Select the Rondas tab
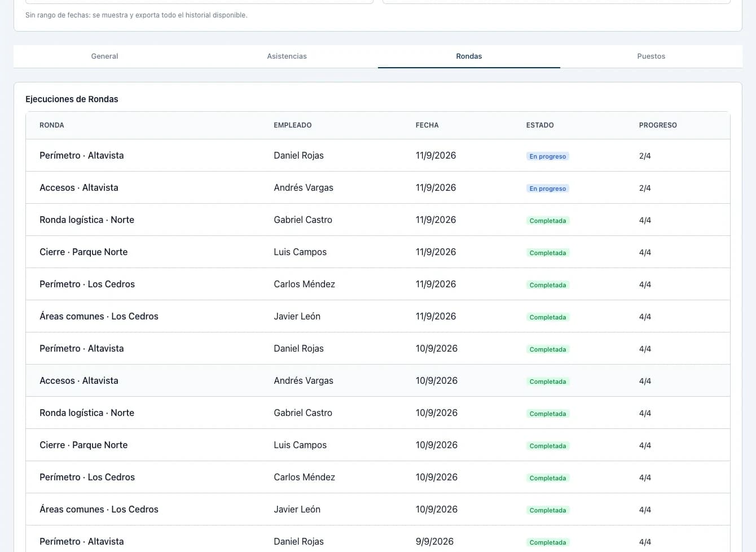The image size is (756, 552). 469,56
